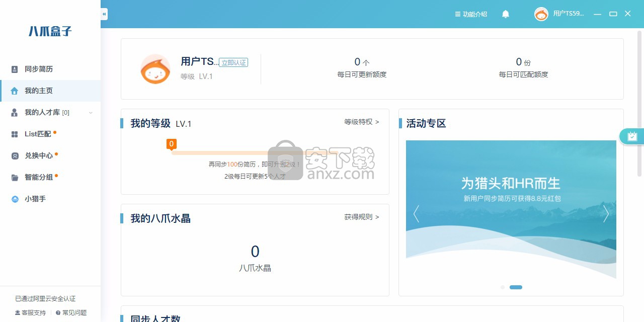Viewport: 644px width, 322px height.
Task: Click the 等级 LV.1 text under username
Action: pyautogui.click(x=197, y=76)
